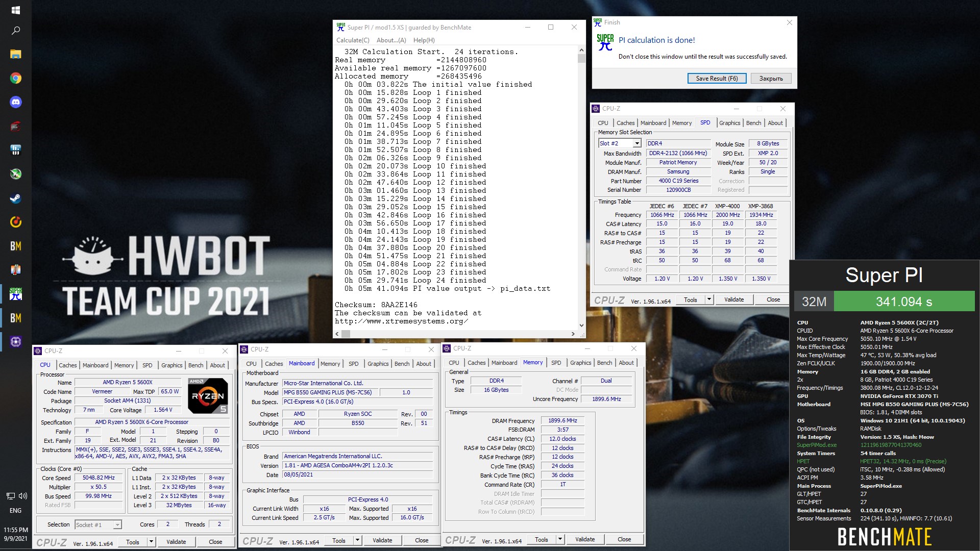Open File Explorer from taskbar

15,54
